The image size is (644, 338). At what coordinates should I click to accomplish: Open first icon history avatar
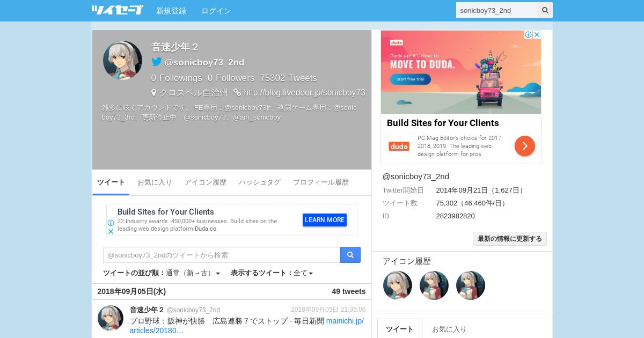click(x=398, y=285)
